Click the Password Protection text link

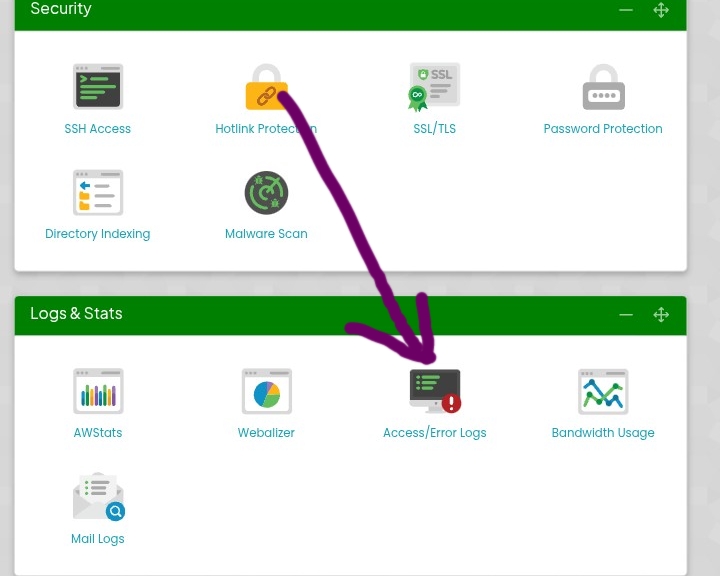pos(603,129)
